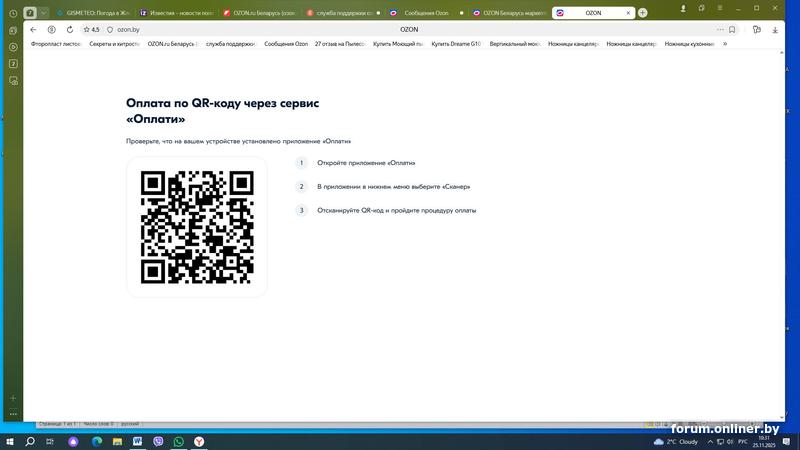Image resolution: width=800 pixels, height=450 pixels.
Task: Open the sidebar numbered tabs icon
Action: [x=13, y=64]
